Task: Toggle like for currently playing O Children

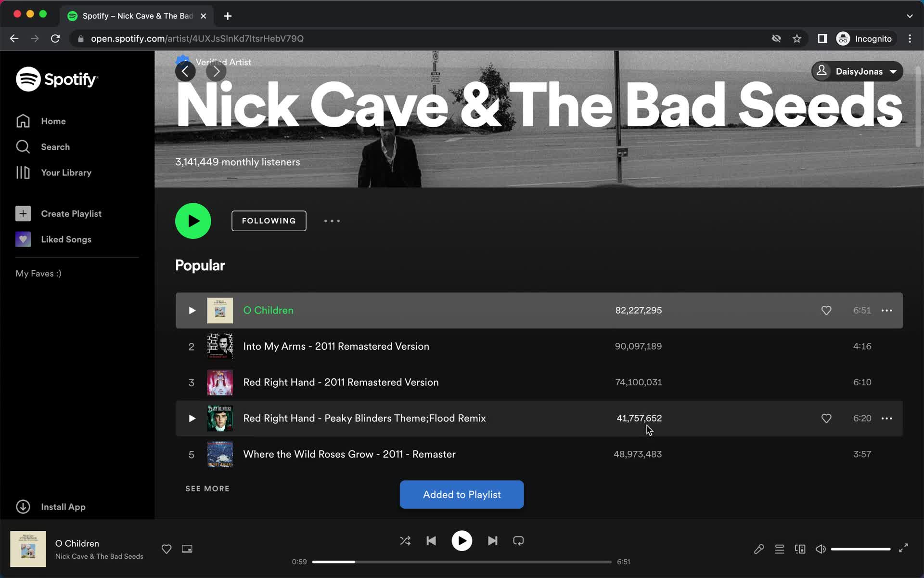Action: 167,549
